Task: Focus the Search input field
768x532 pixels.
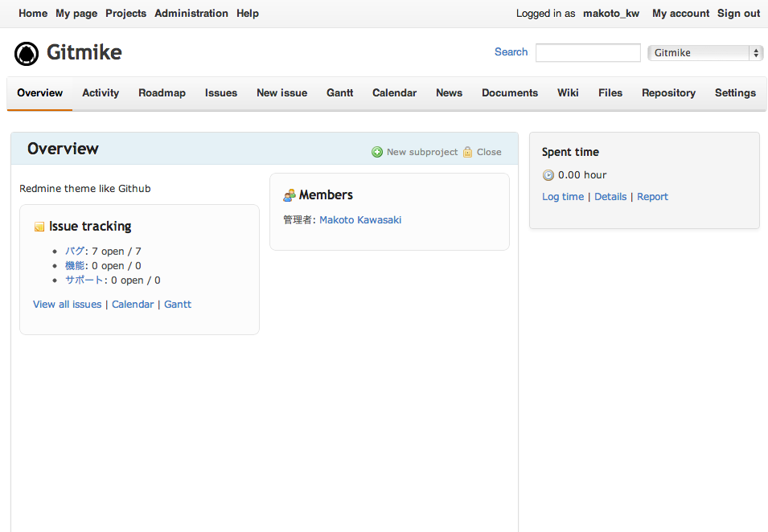Action: point(588,53)
